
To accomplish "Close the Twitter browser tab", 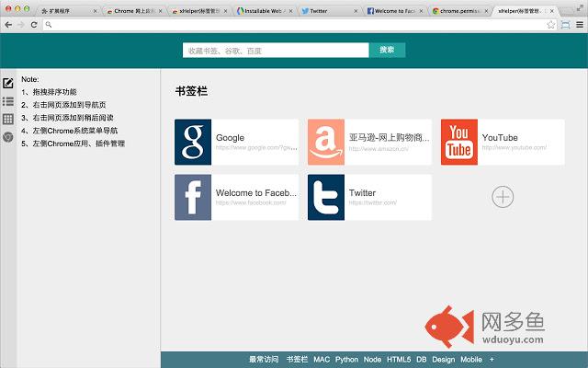I will 356,11.
